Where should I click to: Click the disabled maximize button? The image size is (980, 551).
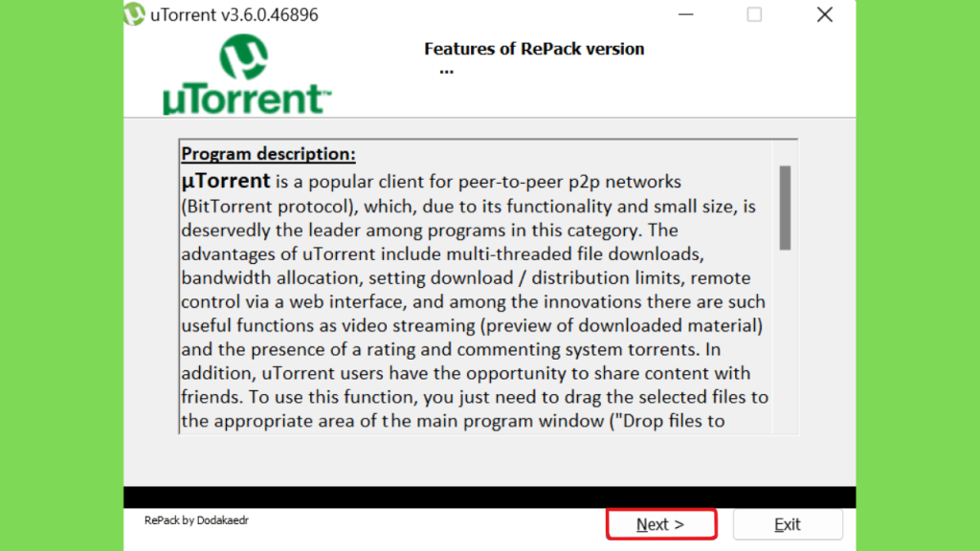pos(754,14)
